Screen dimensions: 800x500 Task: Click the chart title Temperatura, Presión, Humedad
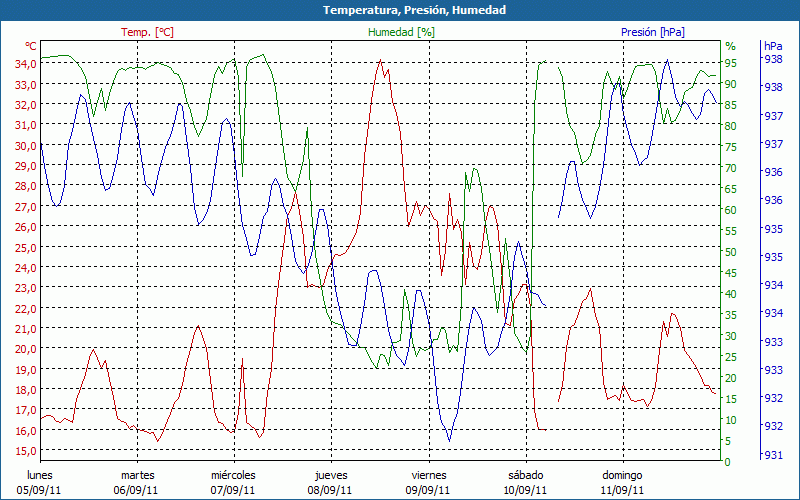click(400, 10)
